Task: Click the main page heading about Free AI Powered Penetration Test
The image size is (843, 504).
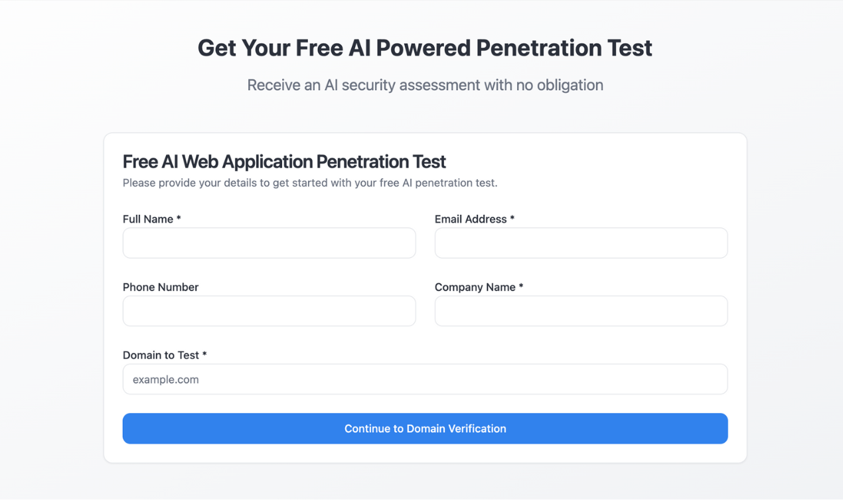Action: pos(425,48)
